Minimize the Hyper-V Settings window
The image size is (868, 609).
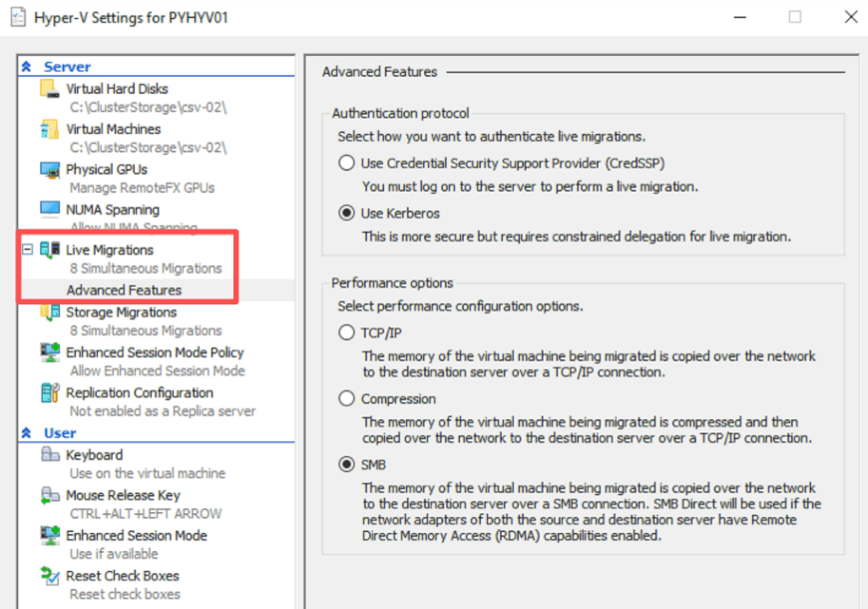740,17
